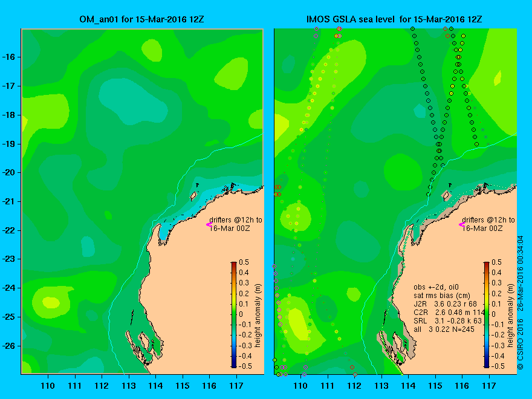Click the 113 longitude label under the right map
This screenshot has height=399, width=532.
pos(381,386)
